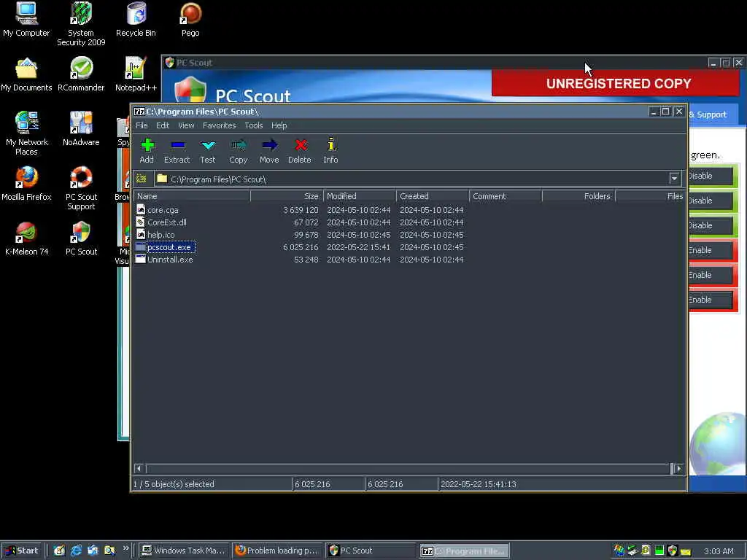This screenshot has width=747, height=560.
Task: Open the PC Scout desktop shortcut
Action: [81, 238]
